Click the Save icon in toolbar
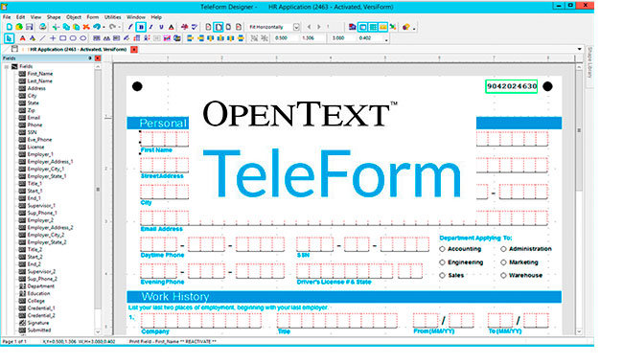 pyautogui.click(x=29, y=27)
